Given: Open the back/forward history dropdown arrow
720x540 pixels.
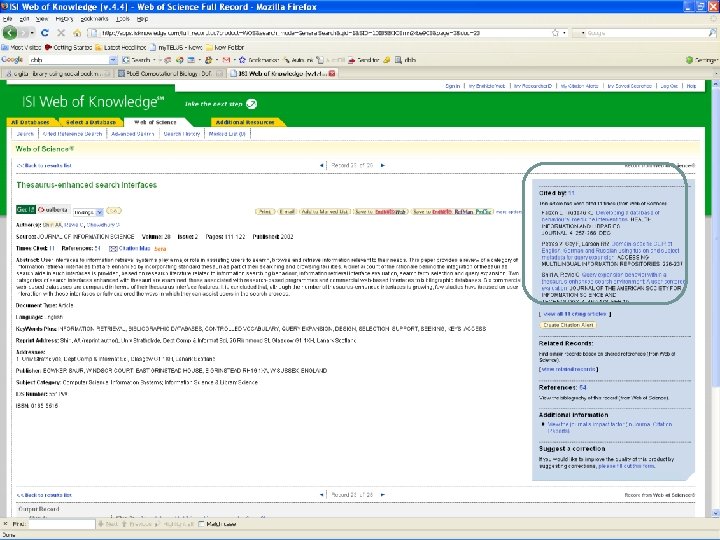Looking at the screenshot, I should [x=32, y=33].
